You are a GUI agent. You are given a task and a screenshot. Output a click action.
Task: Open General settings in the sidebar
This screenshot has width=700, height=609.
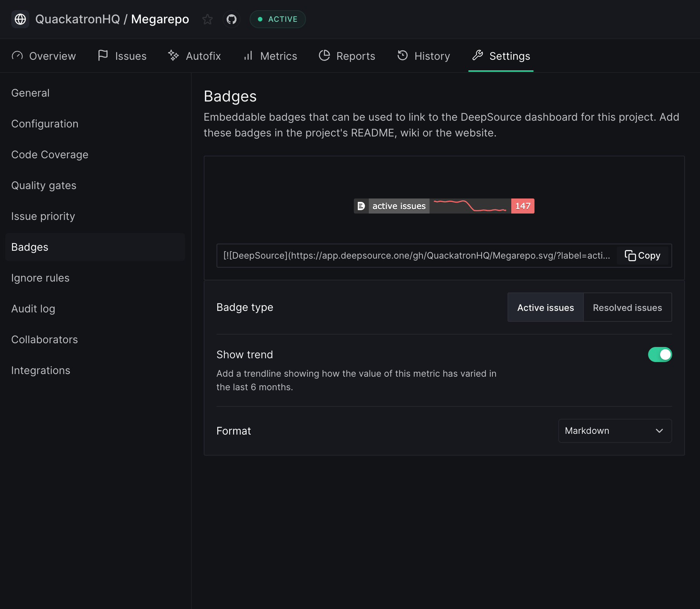pos(95,93)
